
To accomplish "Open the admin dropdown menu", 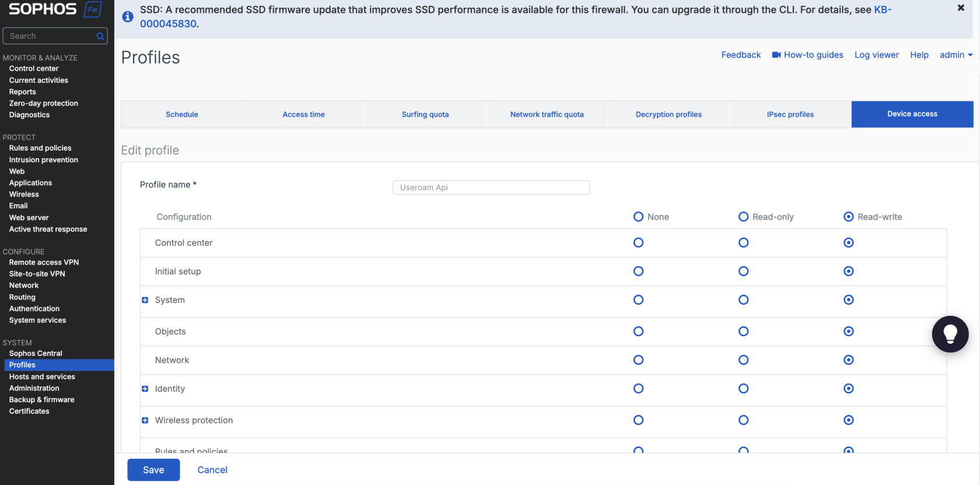I will click(956, 55).
